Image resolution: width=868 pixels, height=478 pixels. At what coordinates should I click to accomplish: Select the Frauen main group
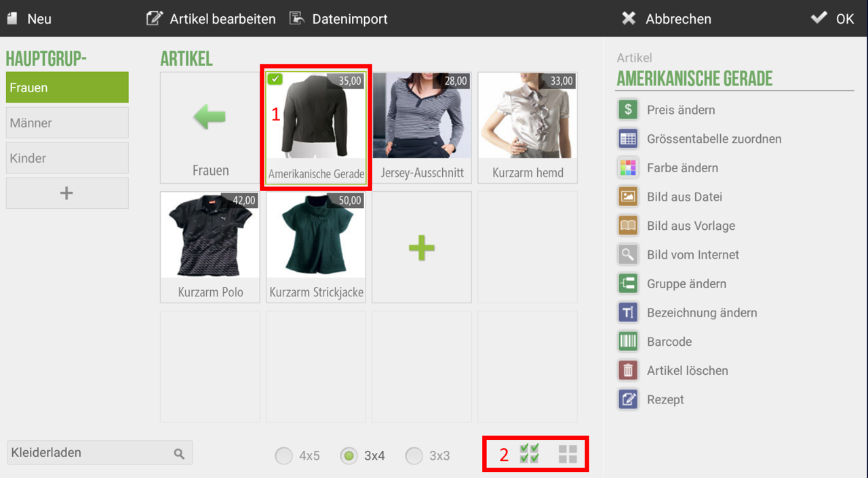point(67,87)
